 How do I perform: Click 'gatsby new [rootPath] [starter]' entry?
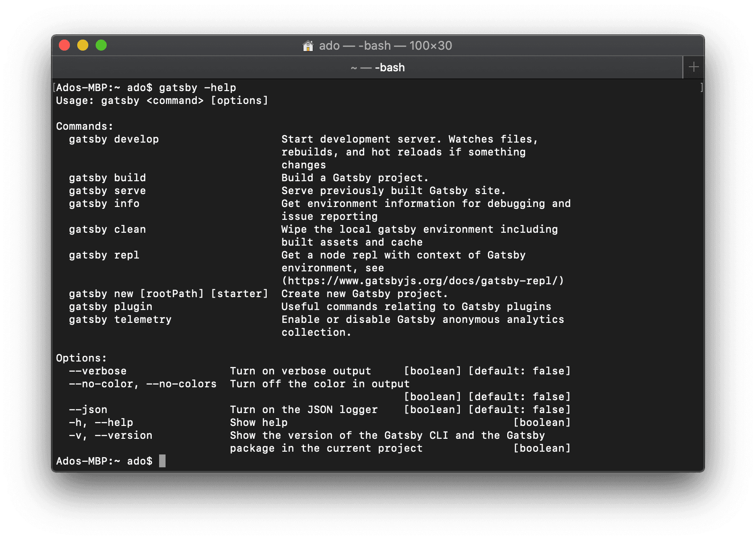(x=168, y=293)
